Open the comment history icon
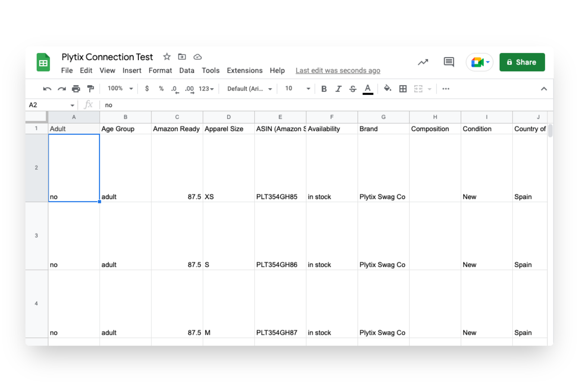579x392 pixels. click(449, 62)
